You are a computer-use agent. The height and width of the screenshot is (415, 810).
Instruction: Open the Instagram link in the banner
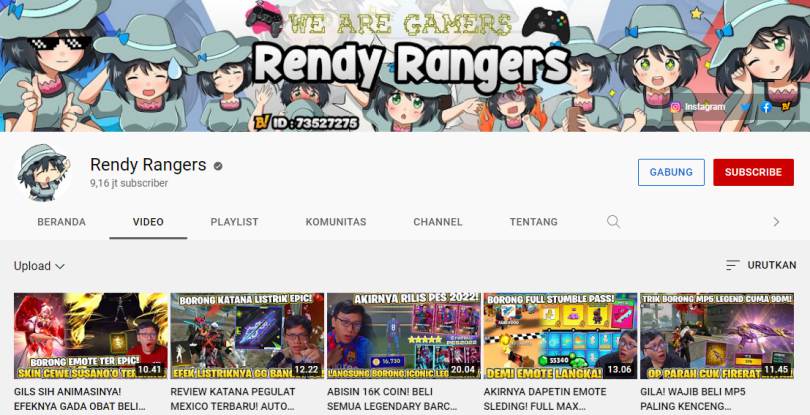click(x=697, y=107)
